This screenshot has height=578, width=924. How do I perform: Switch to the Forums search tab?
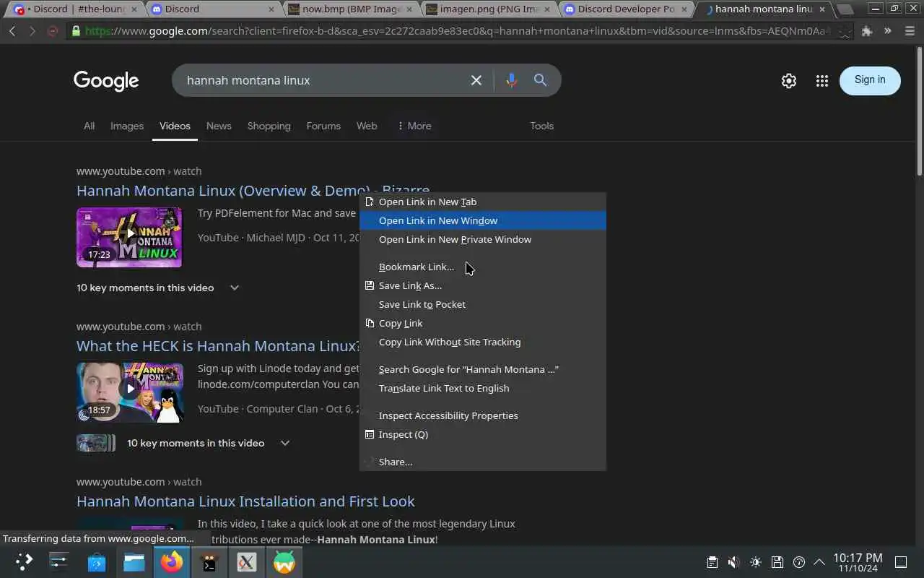click(x=323, y=126)
